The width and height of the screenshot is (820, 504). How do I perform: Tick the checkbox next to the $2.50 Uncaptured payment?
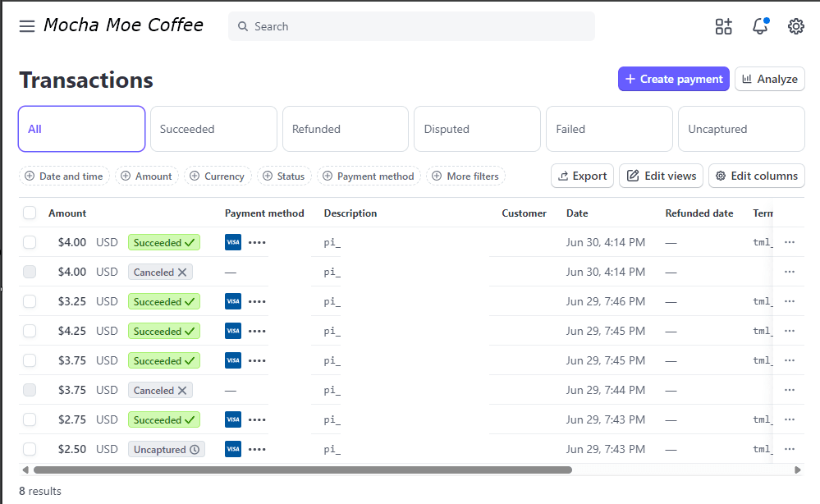point(30,449)
